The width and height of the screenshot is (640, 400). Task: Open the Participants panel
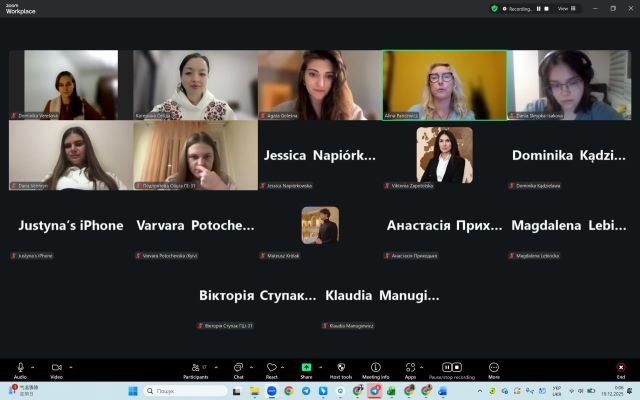[x=195, y=367]
